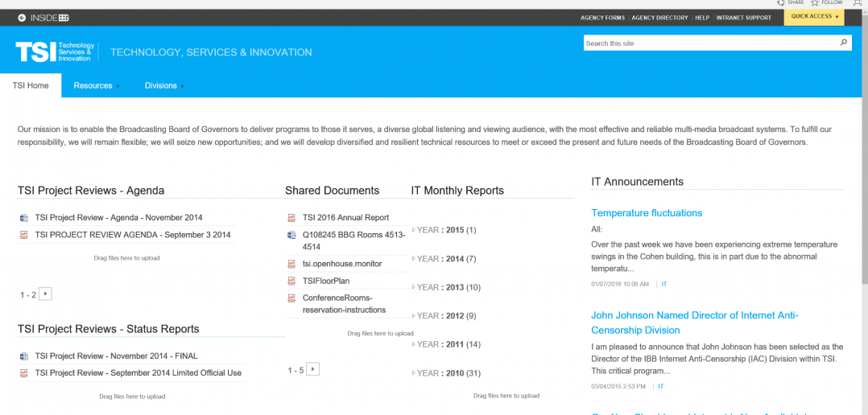Open ConferenceRooms-reservation-instructions document
The height and width of the screenshot is (415, 868).
(345, 304)
